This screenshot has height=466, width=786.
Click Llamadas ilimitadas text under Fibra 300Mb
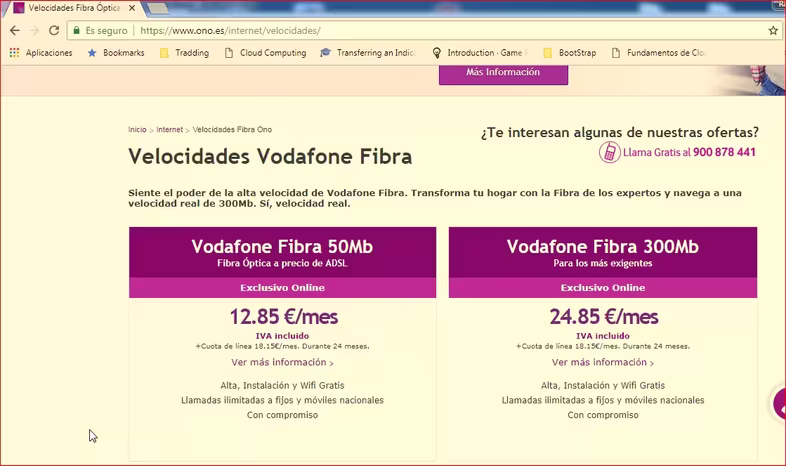coord(603,400)
